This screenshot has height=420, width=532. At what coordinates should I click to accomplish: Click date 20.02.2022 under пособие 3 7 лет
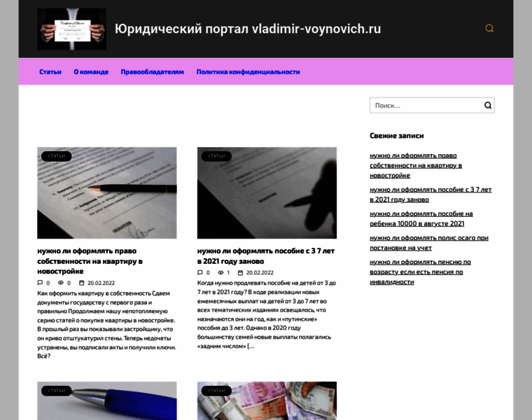260,273
